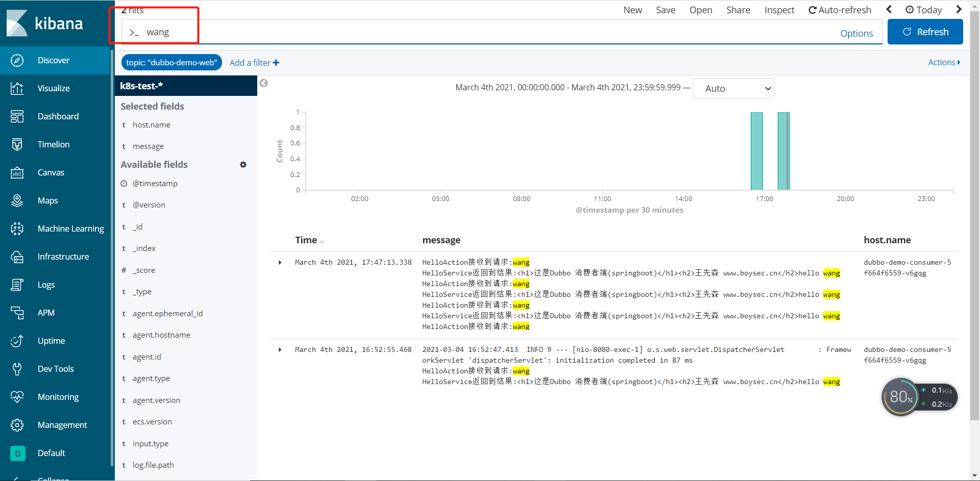Click the Refresh button
Screen dimensions: 980x481
925,32
